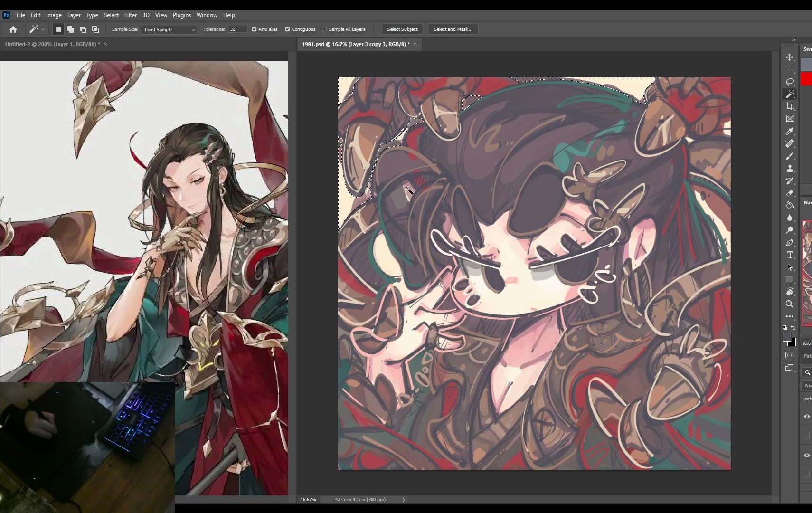Click the foreground color swatch
812x513 pixels.
coord(787,337)
